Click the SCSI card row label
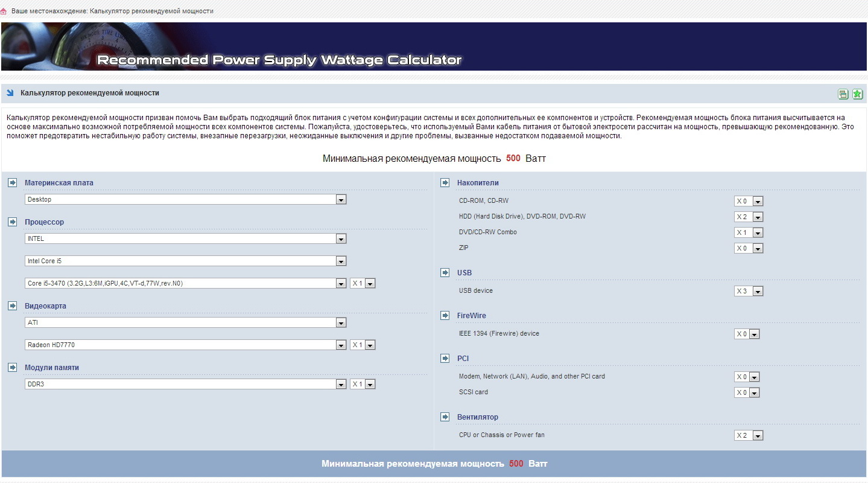This screenshot has height=483, width=868. (x=474, y=392)
